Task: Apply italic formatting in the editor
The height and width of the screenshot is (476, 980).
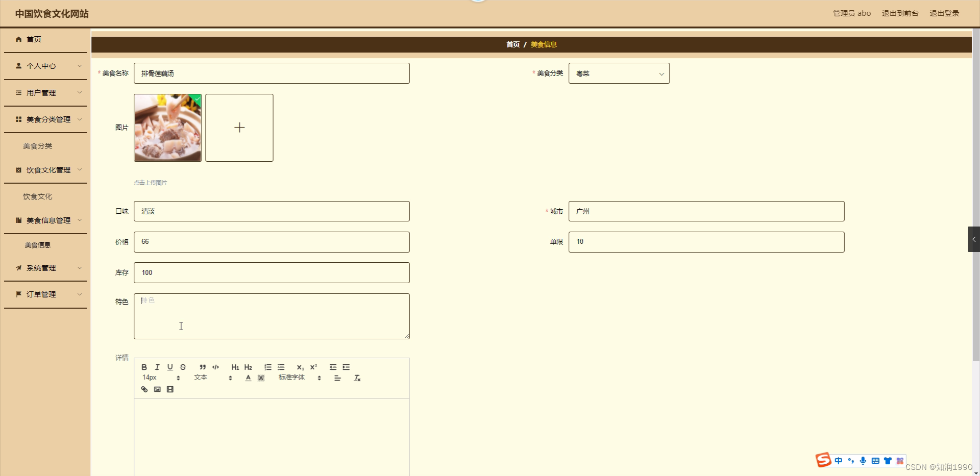Action: point(157,367)
